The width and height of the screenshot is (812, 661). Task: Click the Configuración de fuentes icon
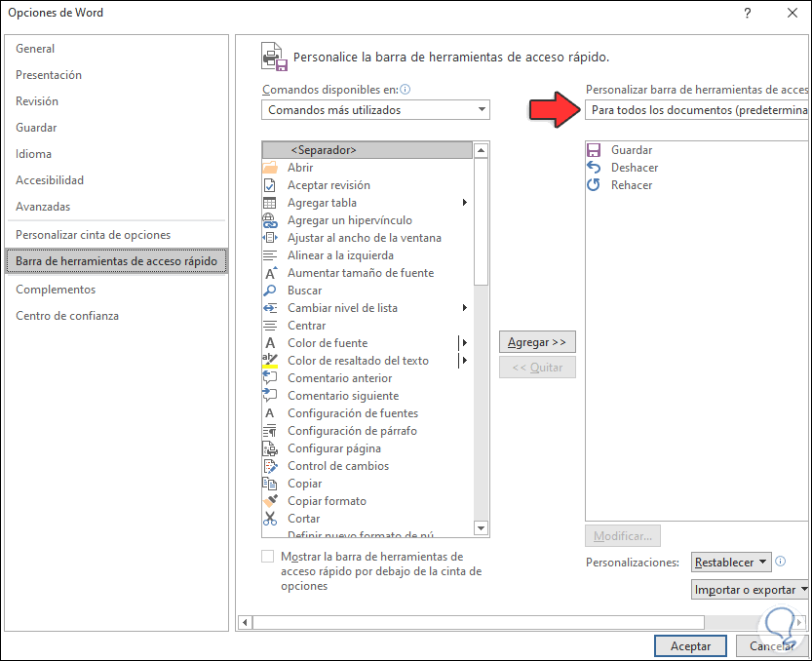tap(270, 413)
